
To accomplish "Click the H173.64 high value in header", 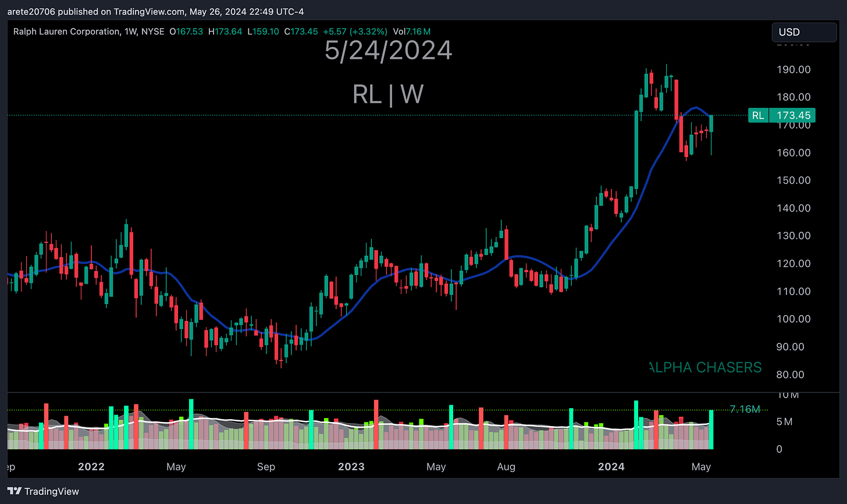I will tap(226, 31).
